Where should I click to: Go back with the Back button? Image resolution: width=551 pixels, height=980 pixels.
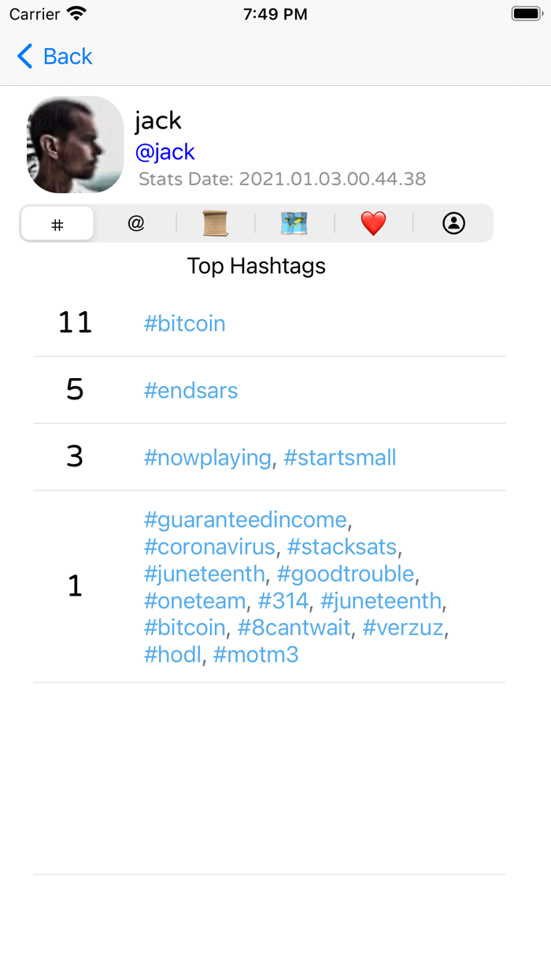[55, 57]
